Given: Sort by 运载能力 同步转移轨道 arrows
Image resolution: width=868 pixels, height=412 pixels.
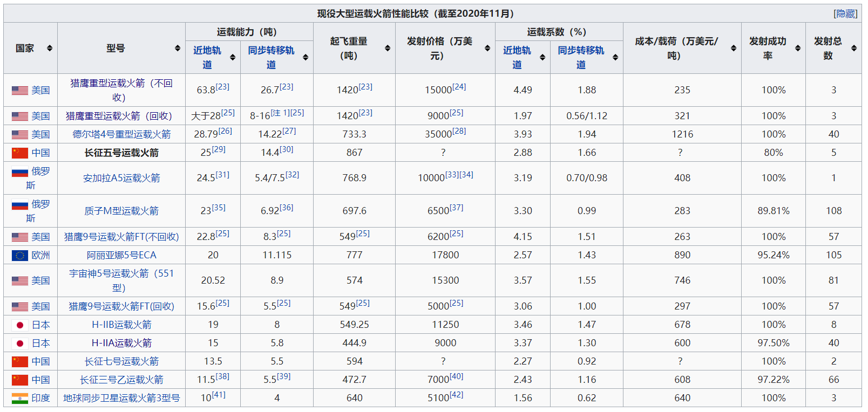Looking at the screenshot, I should click(306, 57).
